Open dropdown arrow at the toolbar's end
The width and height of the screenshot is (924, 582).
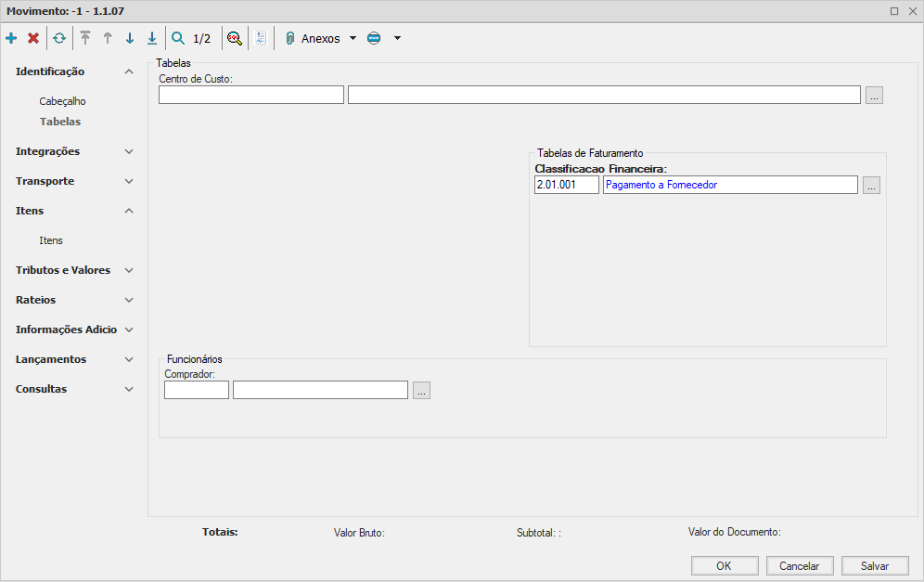397,39
